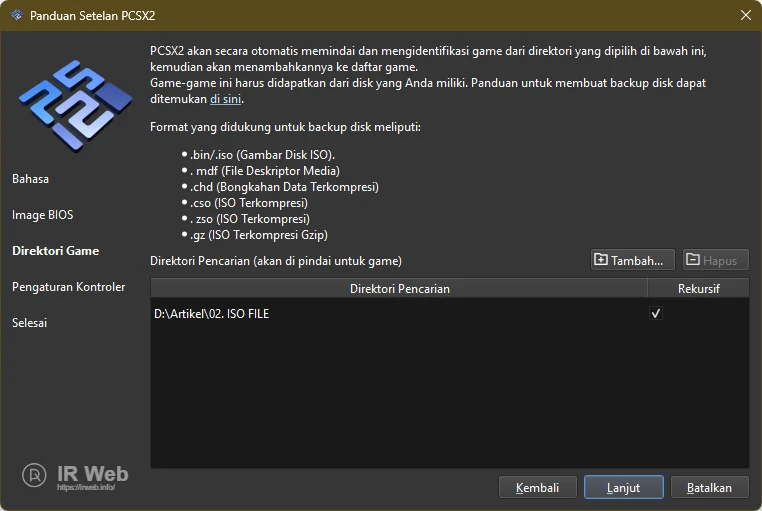Select the Pengaturan Kontroler step in the sidebar
Viewport: 762px width, 511px height.
click(69, 287)
